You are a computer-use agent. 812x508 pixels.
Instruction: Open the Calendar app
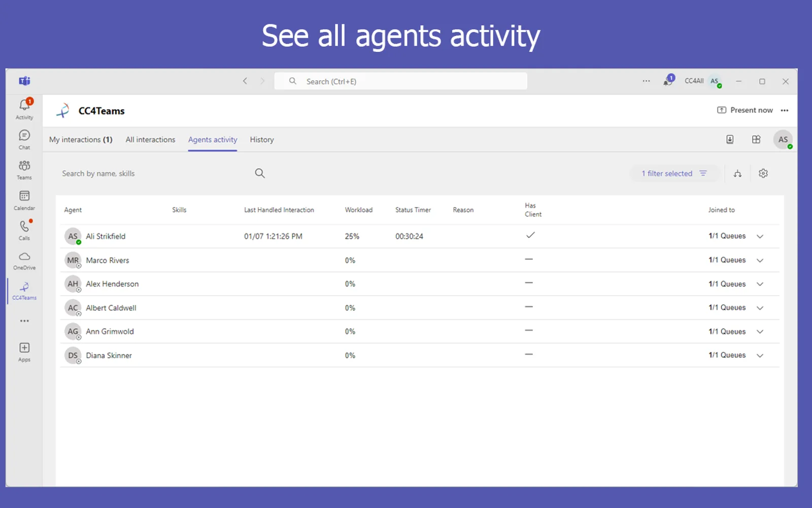point(24,200)
